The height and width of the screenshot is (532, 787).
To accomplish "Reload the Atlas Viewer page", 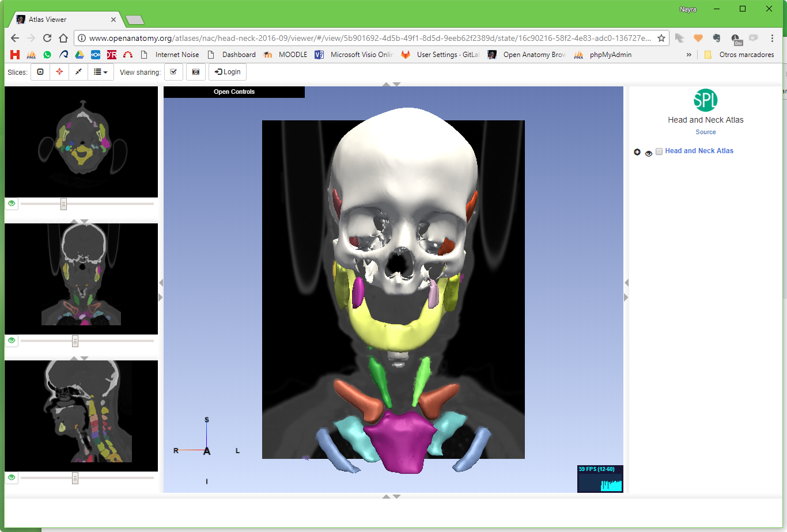I will 47,38.
